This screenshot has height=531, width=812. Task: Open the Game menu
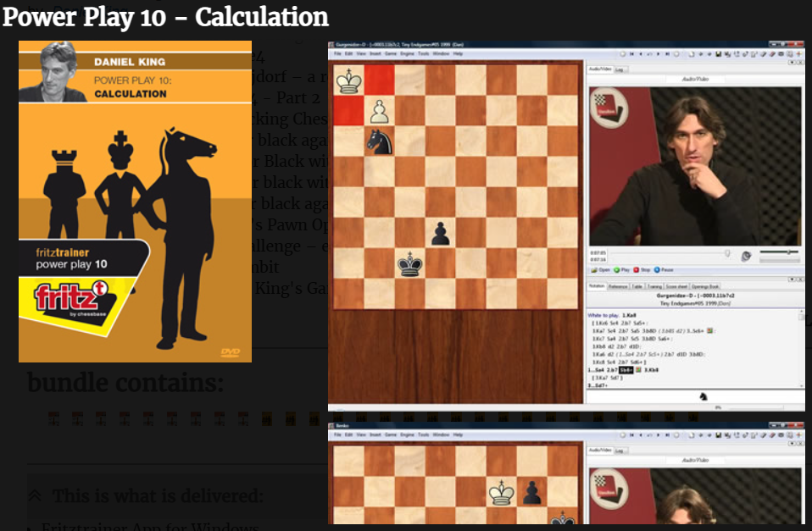click(391, 54)
